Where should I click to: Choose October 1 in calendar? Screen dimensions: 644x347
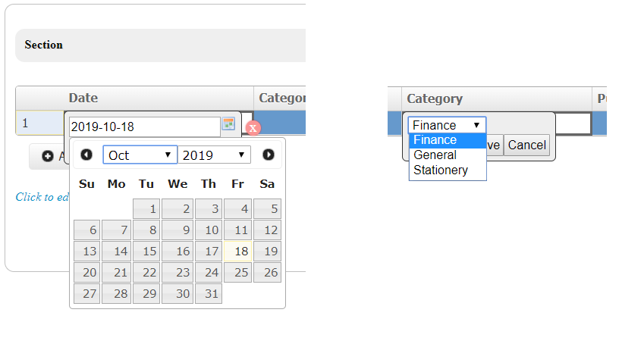click(146, 209)
